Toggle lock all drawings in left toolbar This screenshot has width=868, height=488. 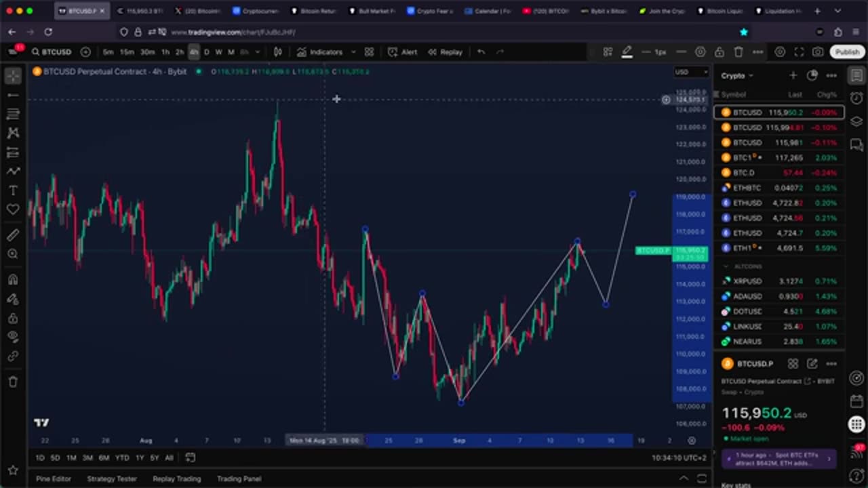[13, 318]
